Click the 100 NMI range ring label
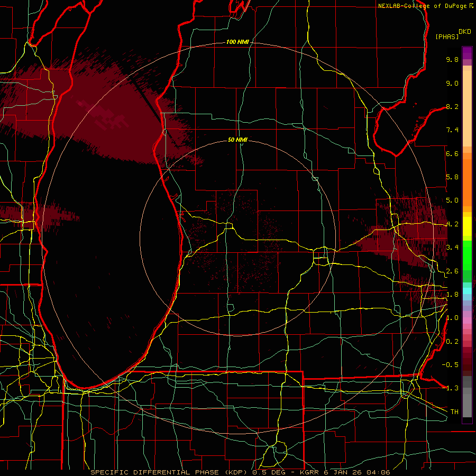 click(x=237, y=42)
